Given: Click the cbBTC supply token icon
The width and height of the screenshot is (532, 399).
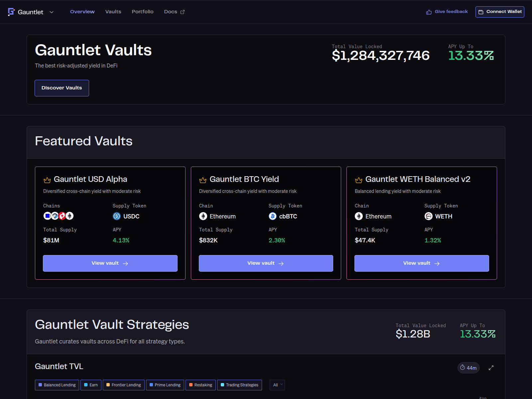Looking at the screenshot, I should [x=272, y=216].
